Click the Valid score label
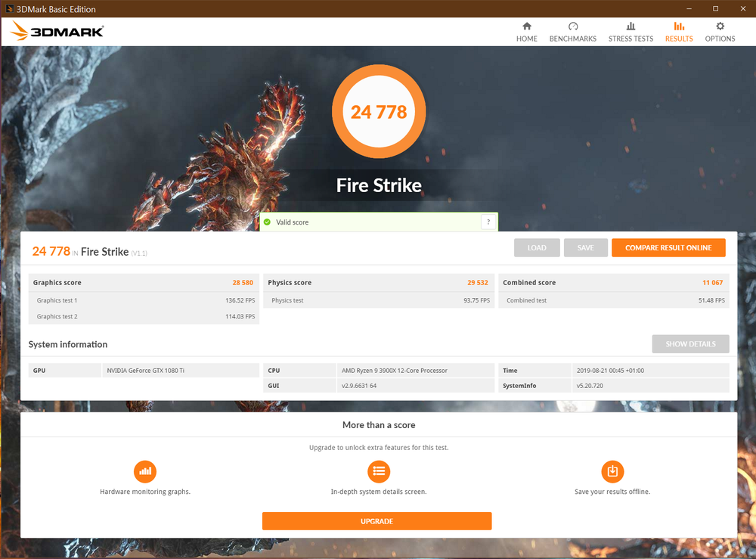Viewport: 756px width, 559px height. 292,222
